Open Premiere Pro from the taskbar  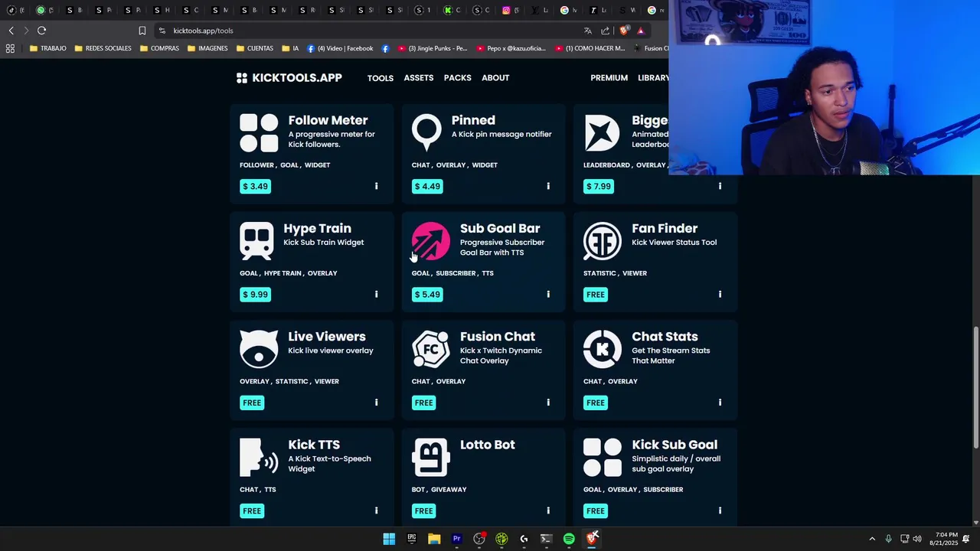coord(456,539)
